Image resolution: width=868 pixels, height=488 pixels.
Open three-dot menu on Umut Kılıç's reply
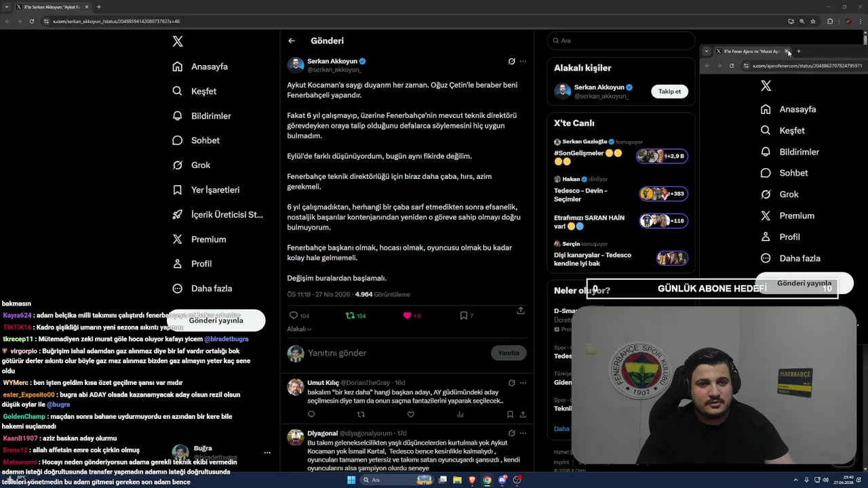tap(523, 383)
